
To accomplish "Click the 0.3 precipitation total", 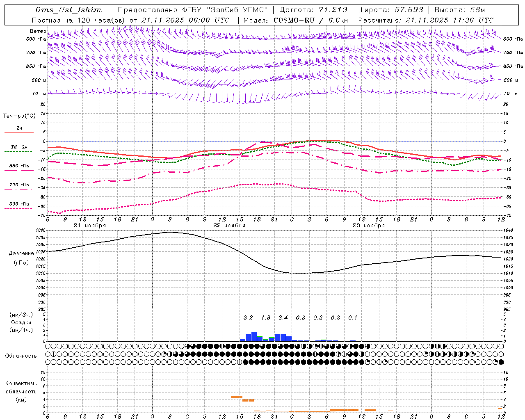I will click(x=301, y=317).
